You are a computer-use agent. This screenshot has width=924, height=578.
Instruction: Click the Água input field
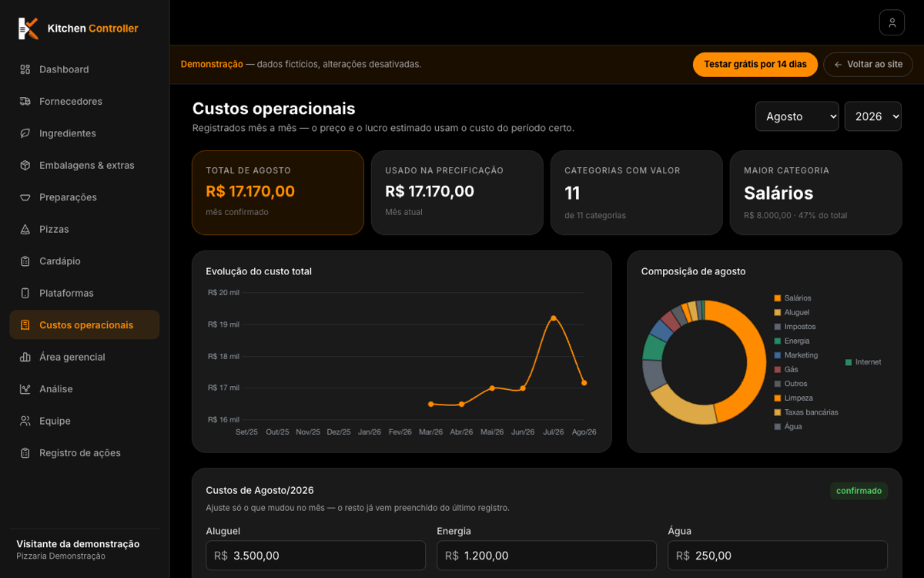tap(778, 556)
